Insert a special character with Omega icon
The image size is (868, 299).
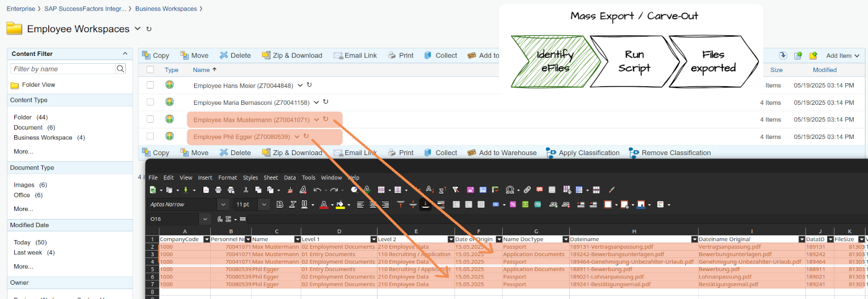510,190
